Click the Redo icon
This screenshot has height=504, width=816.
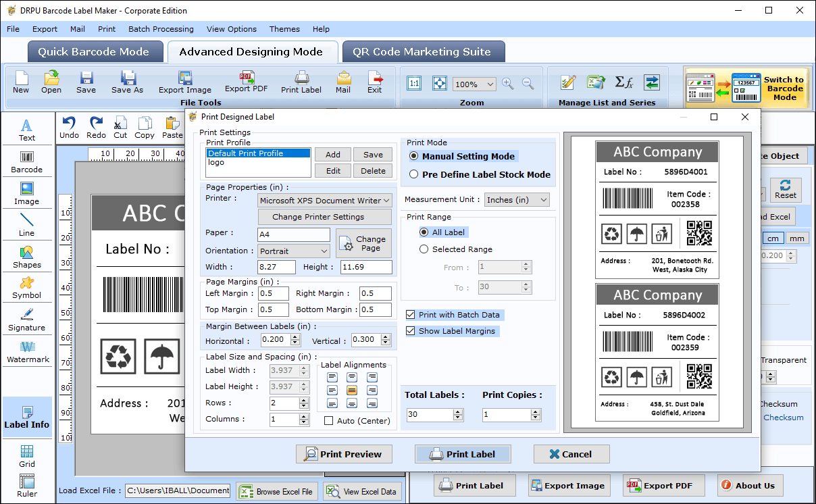97,127
